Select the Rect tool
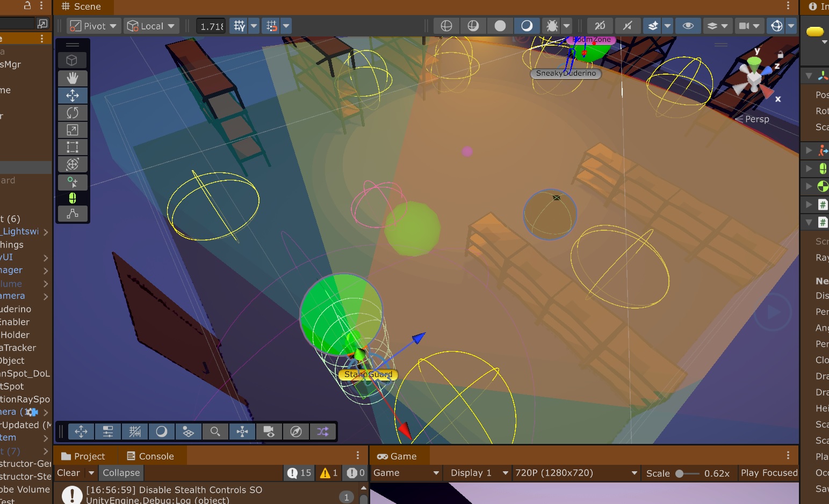Screen dimensions: 829x504 click(x=73, y=147)
